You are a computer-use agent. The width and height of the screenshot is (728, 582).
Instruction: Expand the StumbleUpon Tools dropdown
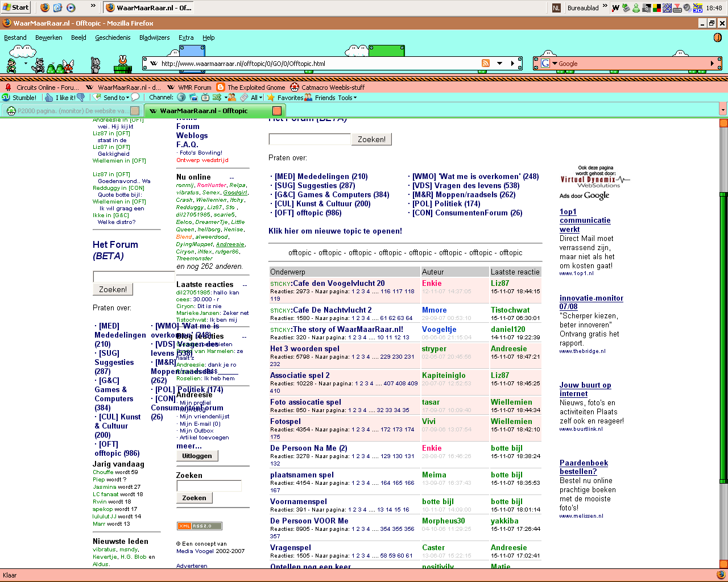click(348, 98)
